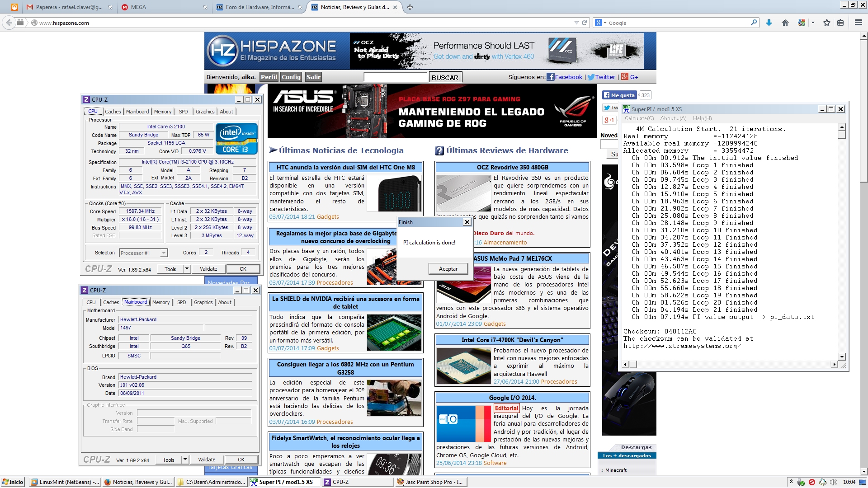The width and height of the screenshot is (868, 488).
Task: Open the Tools dropdown arrow in upper CPU-Z
Action: [x=187, y=269]
